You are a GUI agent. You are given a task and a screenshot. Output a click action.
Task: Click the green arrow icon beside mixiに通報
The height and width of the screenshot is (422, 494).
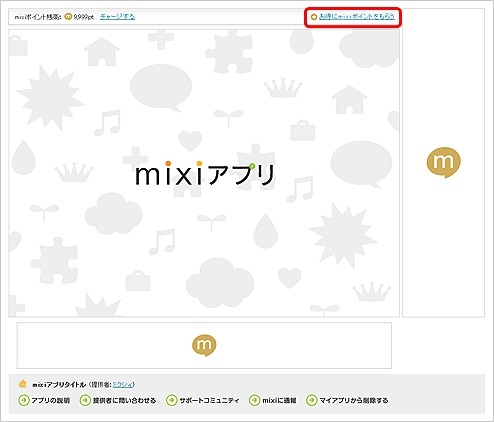(x=254, y=400)
